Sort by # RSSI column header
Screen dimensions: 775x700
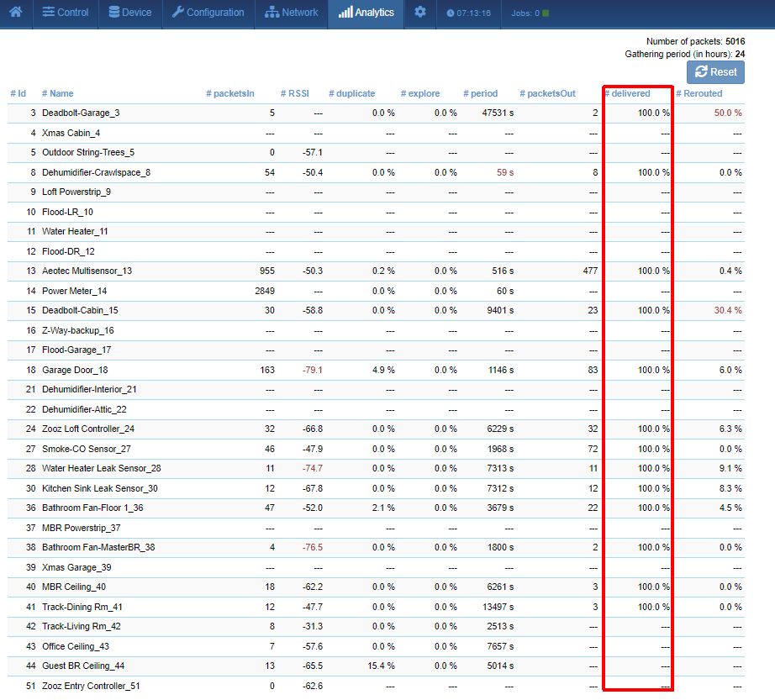click(x=295, y=93)
